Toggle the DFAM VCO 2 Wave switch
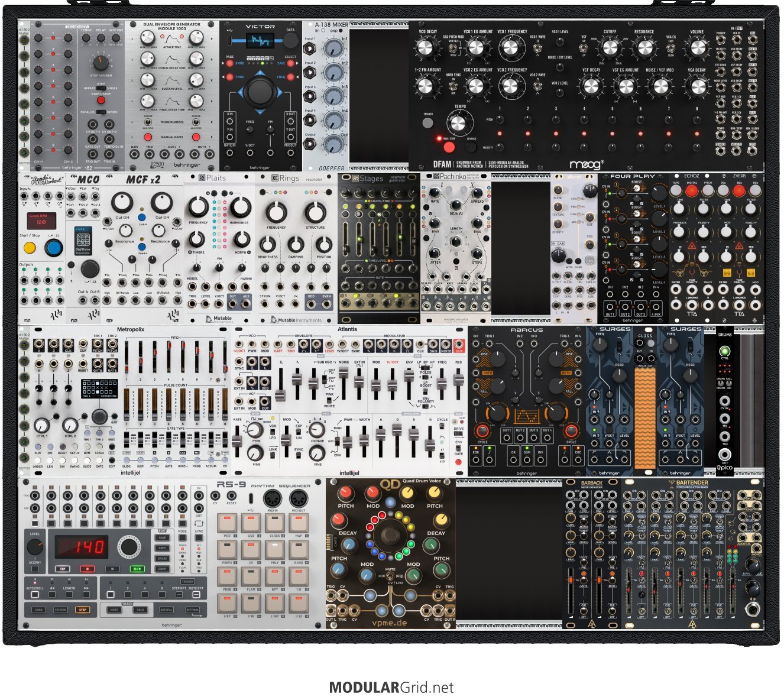 click(537, 86)
